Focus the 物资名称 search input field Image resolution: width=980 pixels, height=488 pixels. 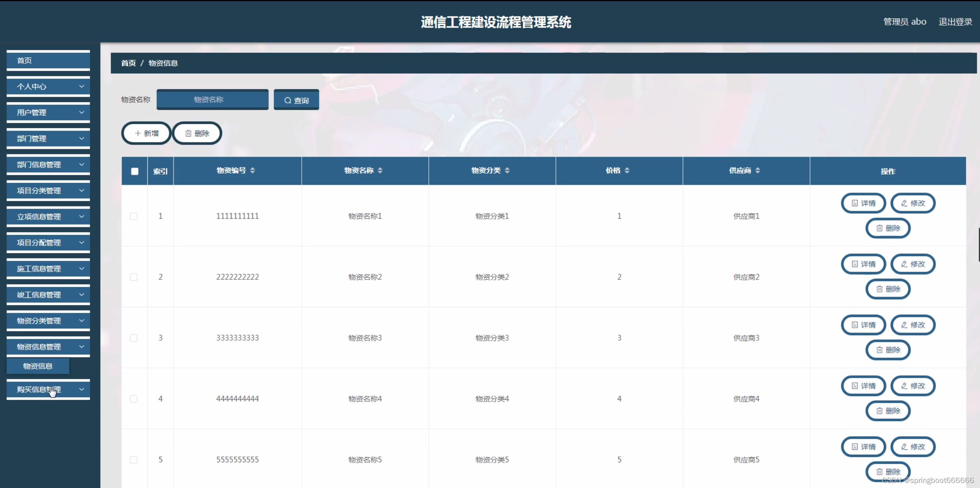(x=212, y=100)
